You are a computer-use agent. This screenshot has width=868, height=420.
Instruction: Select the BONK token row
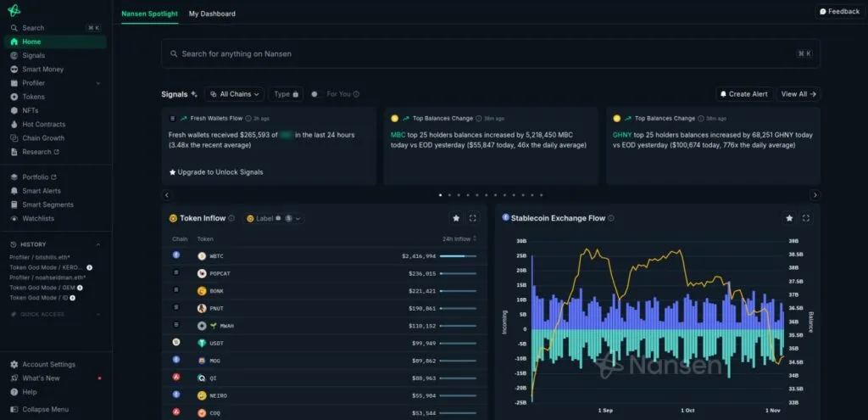325,291
